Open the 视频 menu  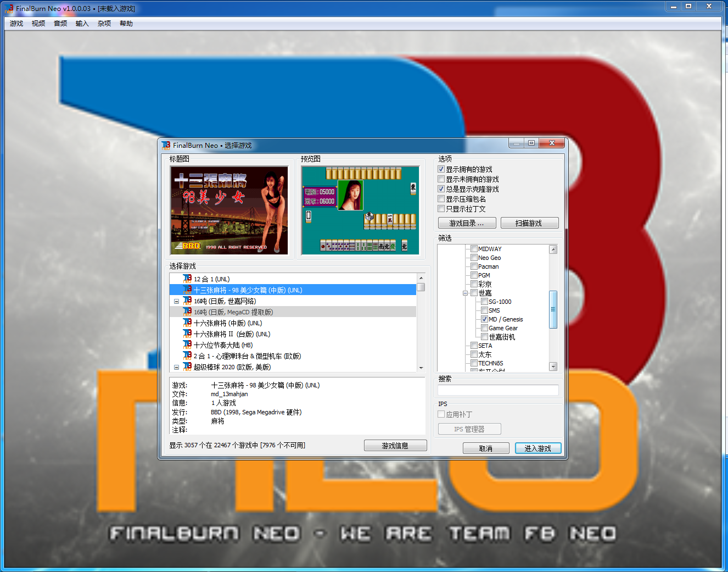38,24
